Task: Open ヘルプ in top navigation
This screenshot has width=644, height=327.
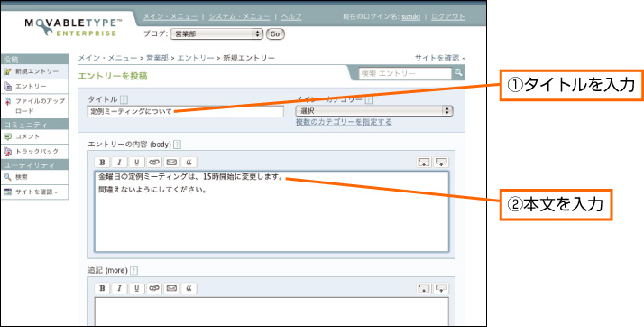Action: [x=291, y=17]
